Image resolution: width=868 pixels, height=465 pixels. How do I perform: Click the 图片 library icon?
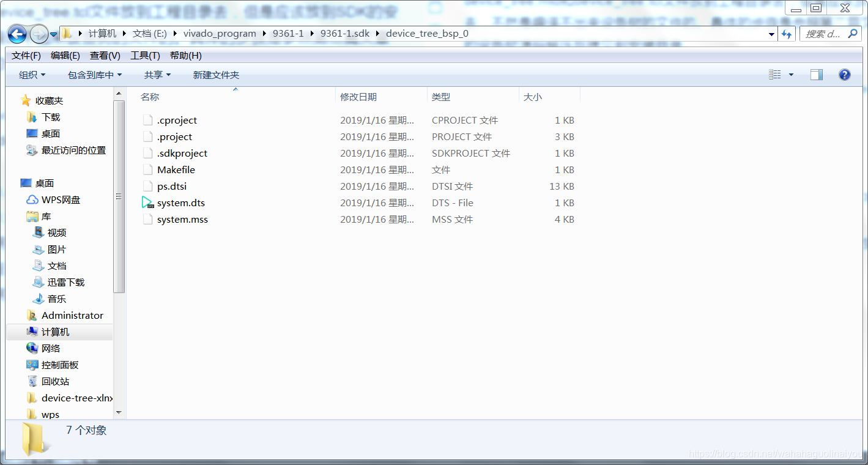[39, 249]
